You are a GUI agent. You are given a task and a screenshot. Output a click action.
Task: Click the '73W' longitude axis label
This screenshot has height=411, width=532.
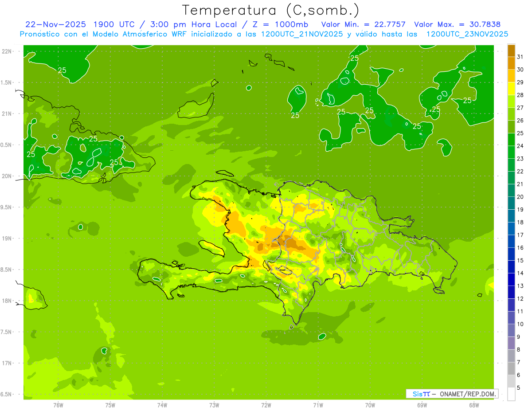click(214, 405)
